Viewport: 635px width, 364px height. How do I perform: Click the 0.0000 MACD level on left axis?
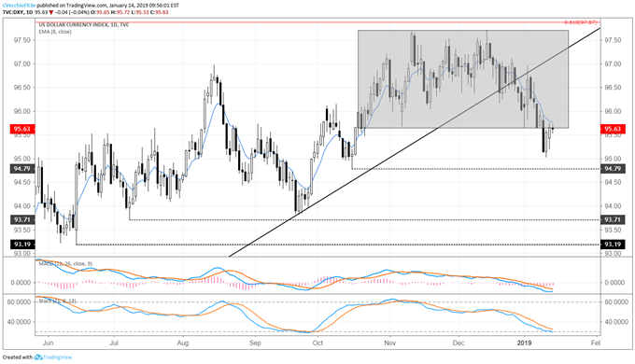point(21,283)
